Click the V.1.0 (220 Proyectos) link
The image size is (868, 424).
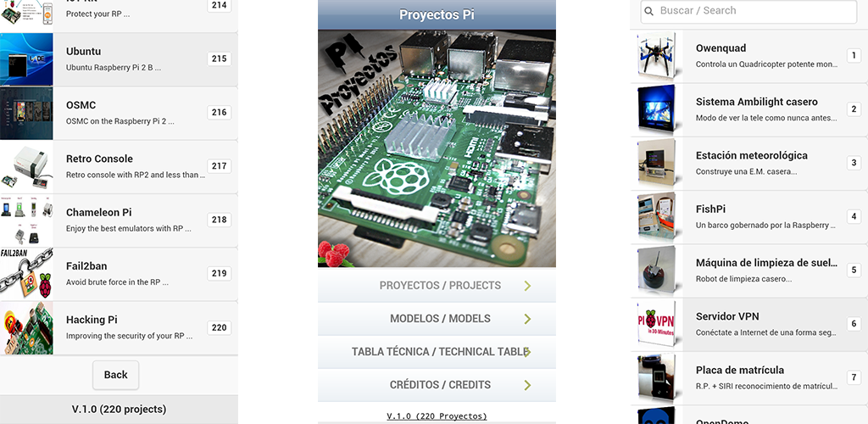437,416
